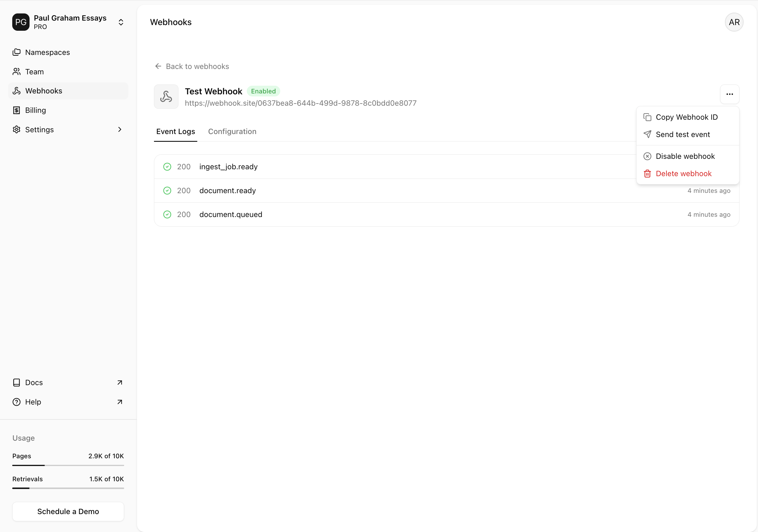Switch to the Configuration tab

click(x=232, y=131)
